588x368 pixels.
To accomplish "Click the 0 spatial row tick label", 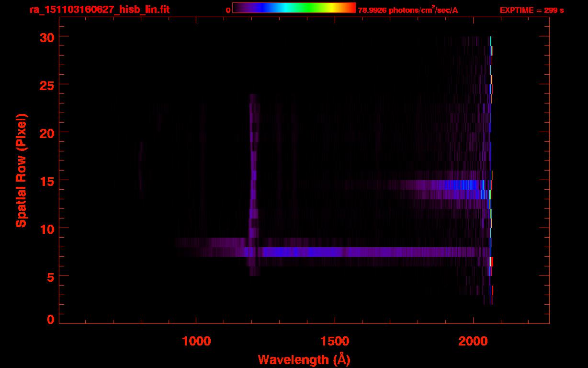I will tap(51, 319).
